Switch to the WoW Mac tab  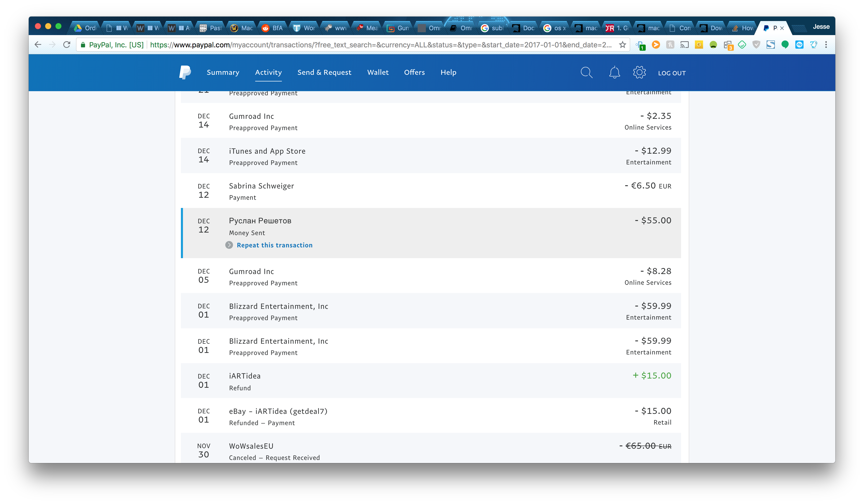coord(241,28)
